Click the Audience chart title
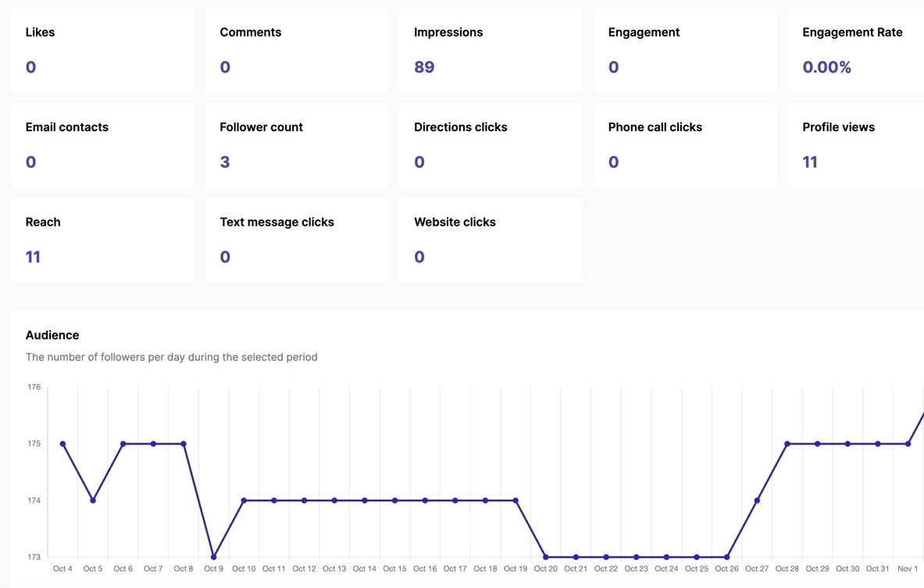Image resolution: width=924 pixels, height=588 pixels. [x=52, y=335]
